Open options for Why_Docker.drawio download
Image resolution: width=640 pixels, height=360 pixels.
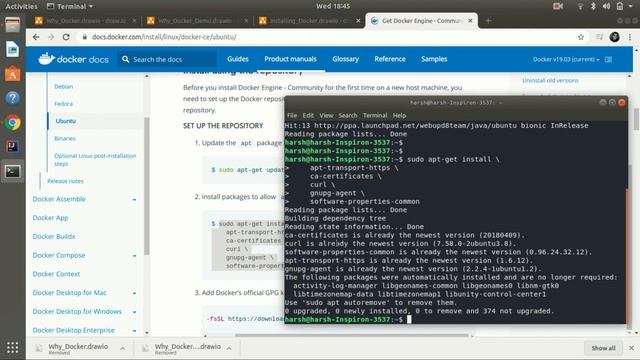(122, 348)
